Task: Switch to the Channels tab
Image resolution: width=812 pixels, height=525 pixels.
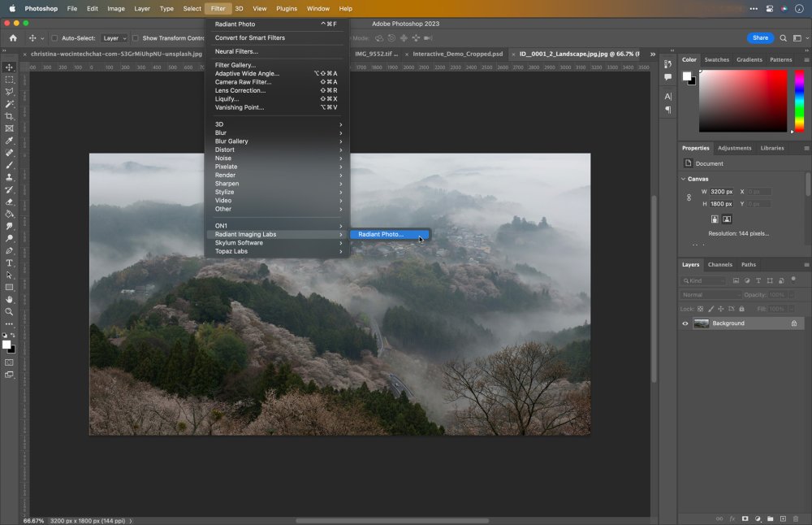Action: (719, 264)
